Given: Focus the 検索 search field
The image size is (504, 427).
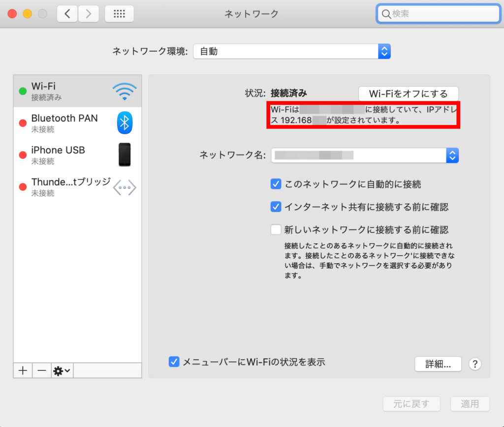Looking at the screenshot, I should coord(439,14).
